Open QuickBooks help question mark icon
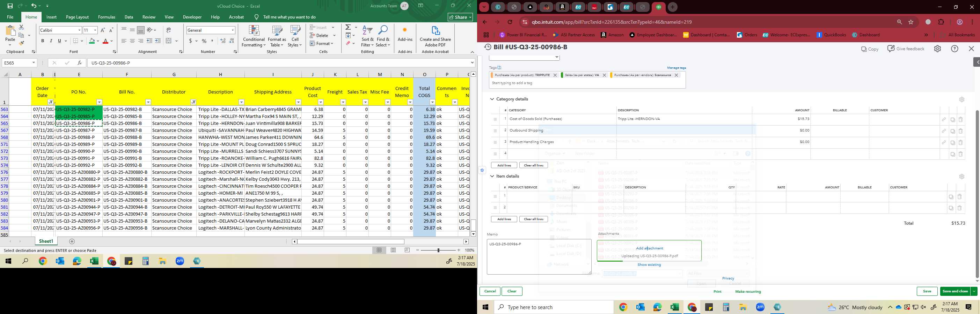 click(x=955, y=48)
